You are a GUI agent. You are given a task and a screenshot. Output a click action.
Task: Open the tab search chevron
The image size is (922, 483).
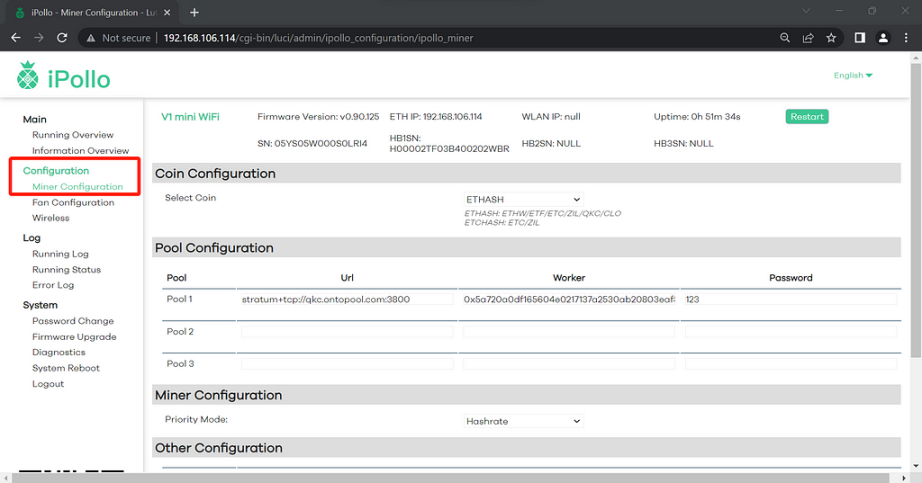tap(806, 11)
